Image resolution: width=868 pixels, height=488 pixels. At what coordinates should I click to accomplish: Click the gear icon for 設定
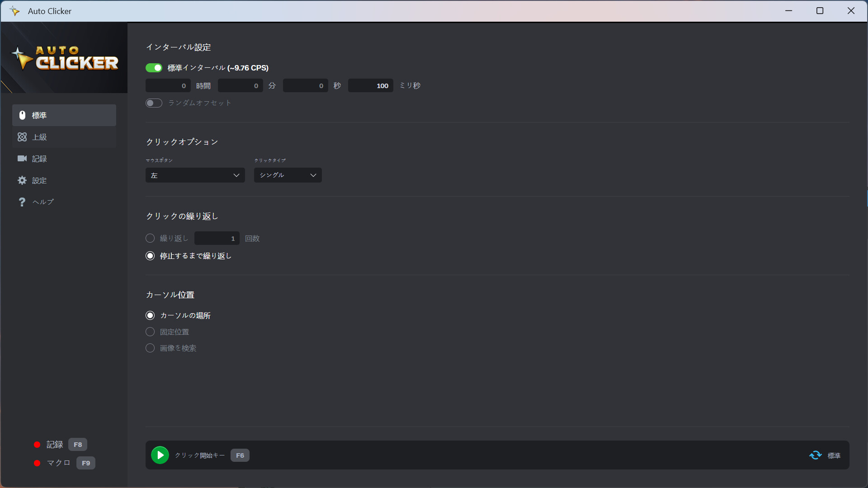[x=22, y=180]
